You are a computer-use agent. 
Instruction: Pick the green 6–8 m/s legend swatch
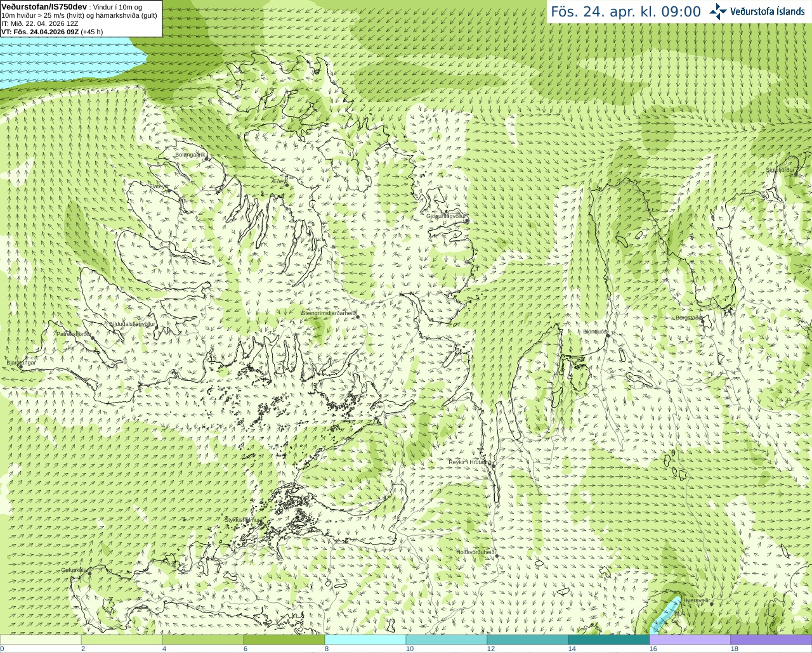(x=284, y=640)
